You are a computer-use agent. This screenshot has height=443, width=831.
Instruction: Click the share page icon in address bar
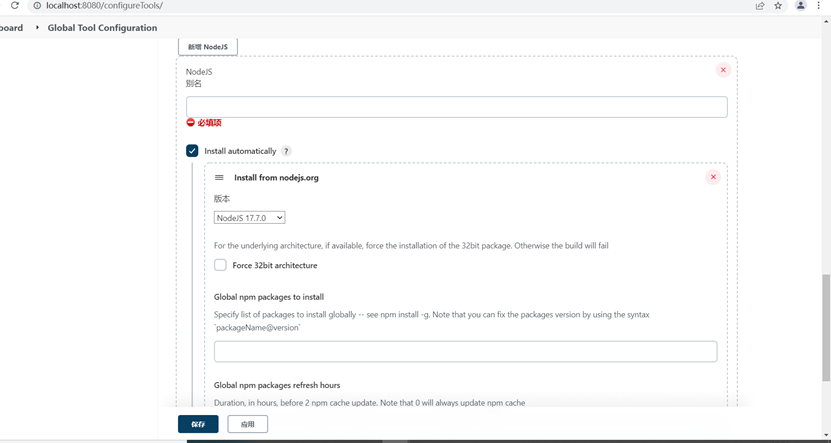pos(760,6)
